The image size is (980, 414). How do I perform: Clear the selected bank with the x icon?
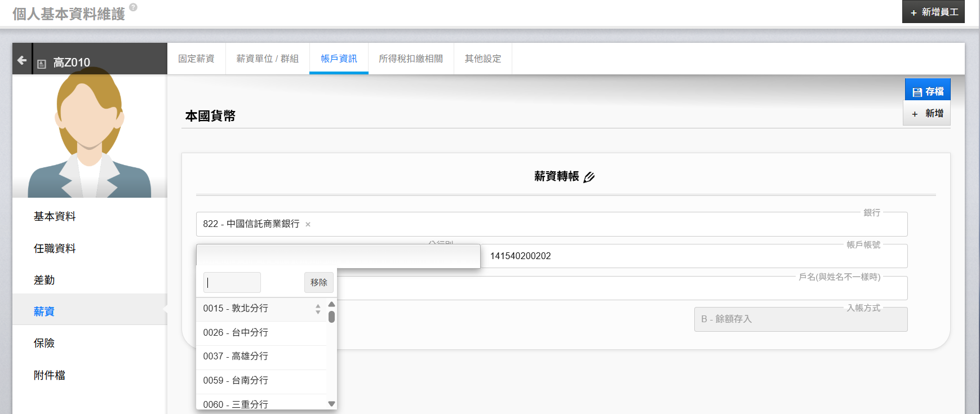[x=308, y=224]
